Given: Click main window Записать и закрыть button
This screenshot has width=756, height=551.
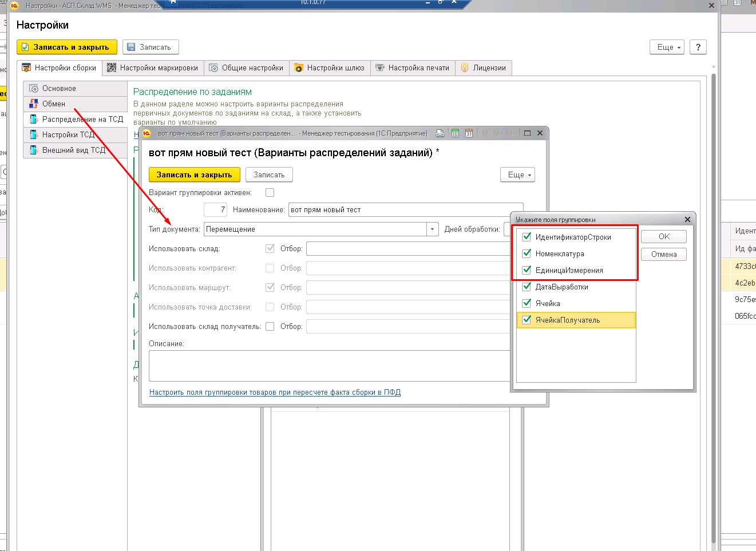Looking at the screenshot, I should pyautogui.click(x=67, y=47).
